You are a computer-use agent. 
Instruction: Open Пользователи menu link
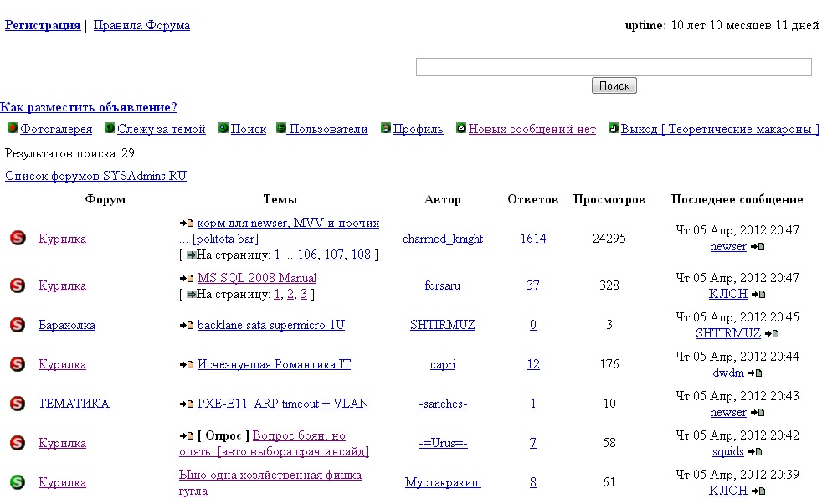(x=329, y=129)
